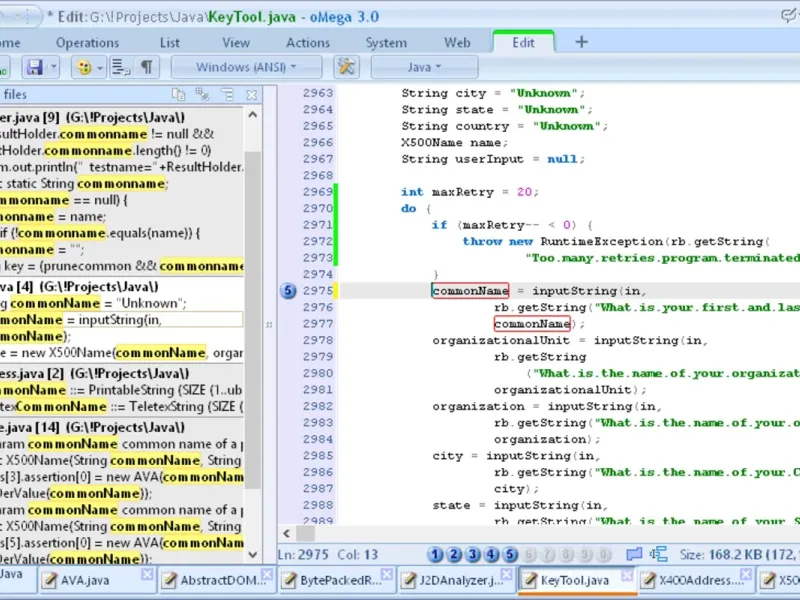Close the J2DAnalyzer tab
Image resolution: width=800 pixels, height=600 pixels.
(507, 574)
